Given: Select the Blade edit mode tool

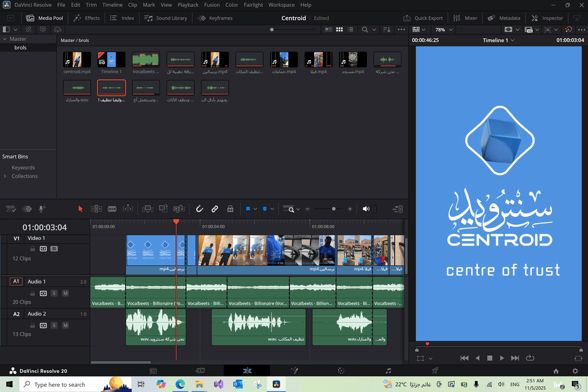Looking at the screenshot, I should coord(112,209).
